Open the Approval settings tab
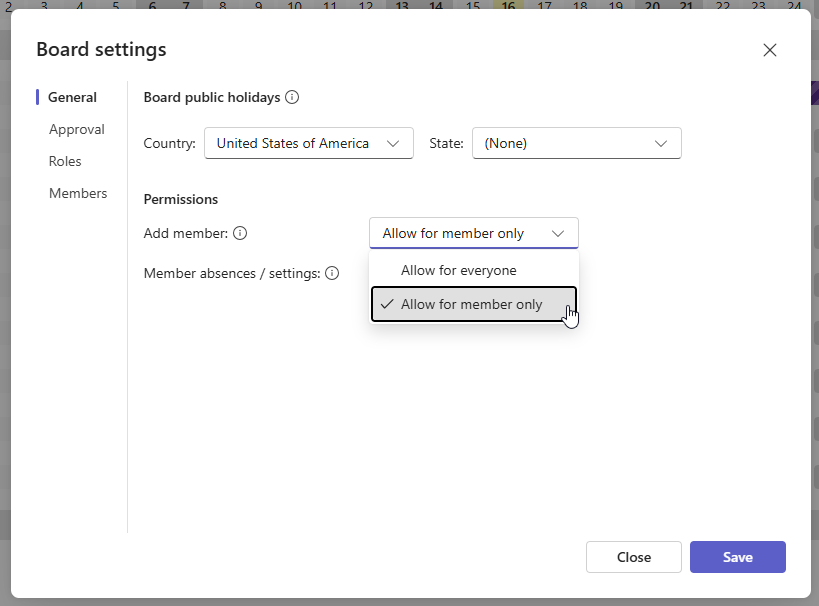 pyautogui.click(x=77, y=129)
